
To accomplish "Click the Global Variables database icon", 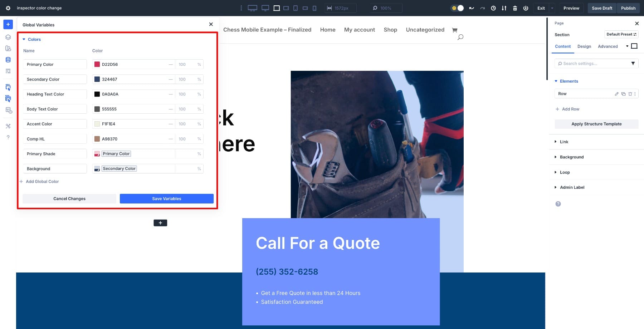I will click(8, 60).
